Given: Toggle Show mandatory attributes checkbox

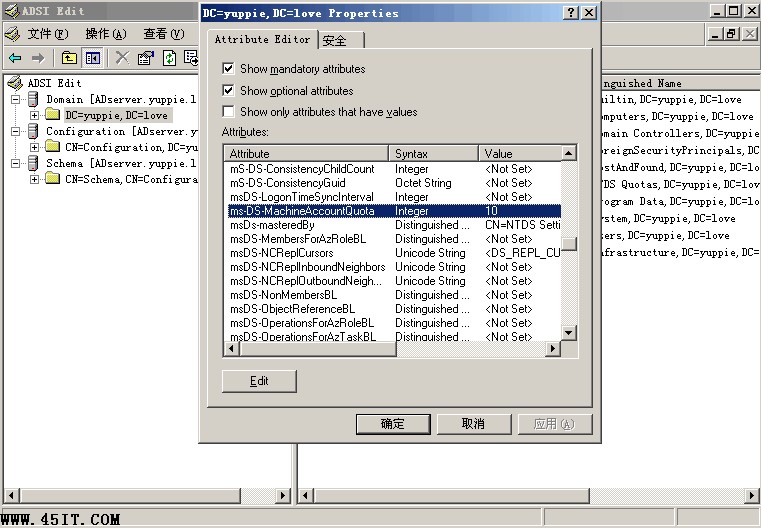Looking at the screenshot, I should tap(228, 68).
